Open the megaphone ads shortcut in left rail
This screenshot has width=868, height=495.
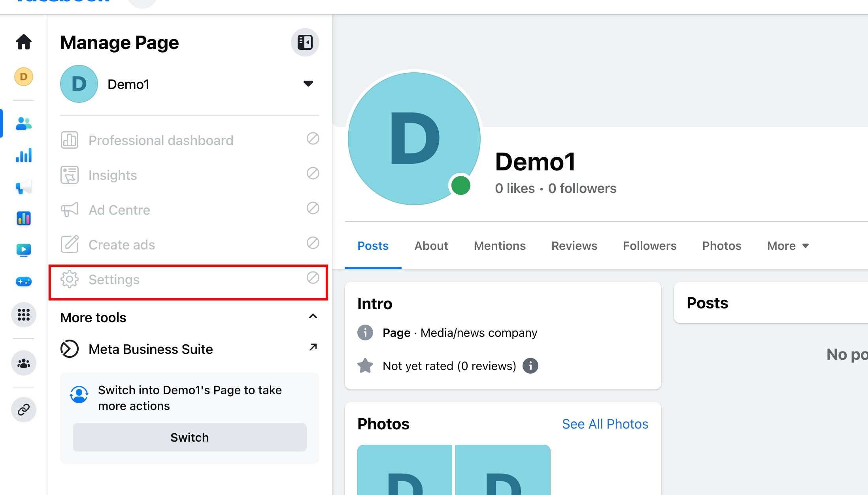pyautogui.click(x=24, y=187)
